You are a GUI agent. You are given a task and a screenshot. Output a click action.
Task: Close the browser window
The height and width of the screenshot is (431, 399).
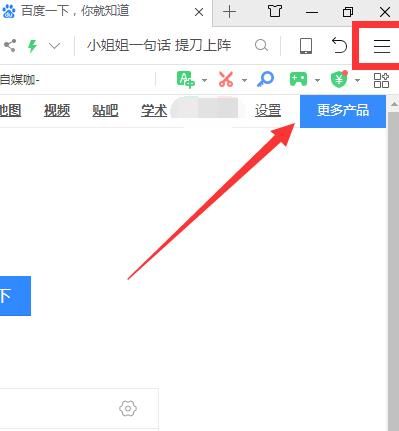coord(385,12)
